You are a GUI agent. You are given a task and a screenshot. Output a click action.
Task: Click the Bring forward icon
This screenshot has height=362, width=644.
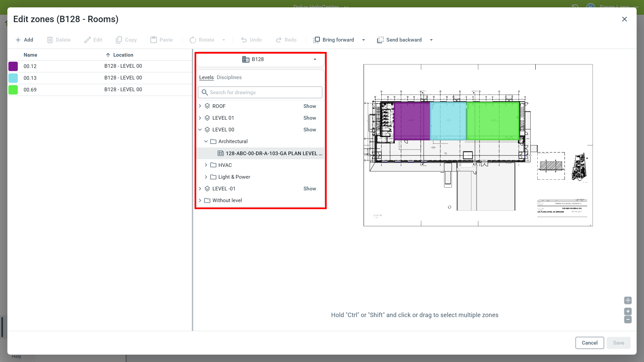[x=316, y=40]
